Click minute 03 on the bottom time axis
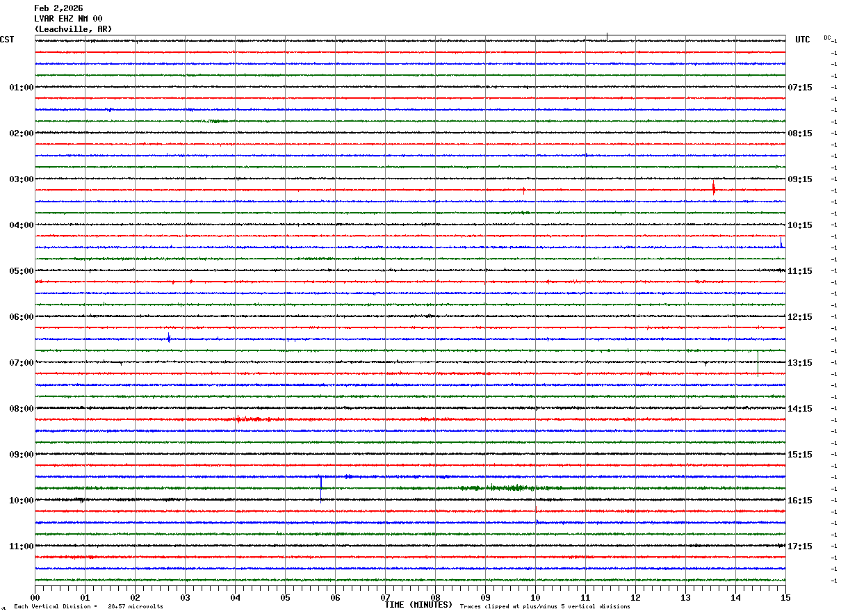The width and height of the screenshot is (841, 616). [185, 597]
